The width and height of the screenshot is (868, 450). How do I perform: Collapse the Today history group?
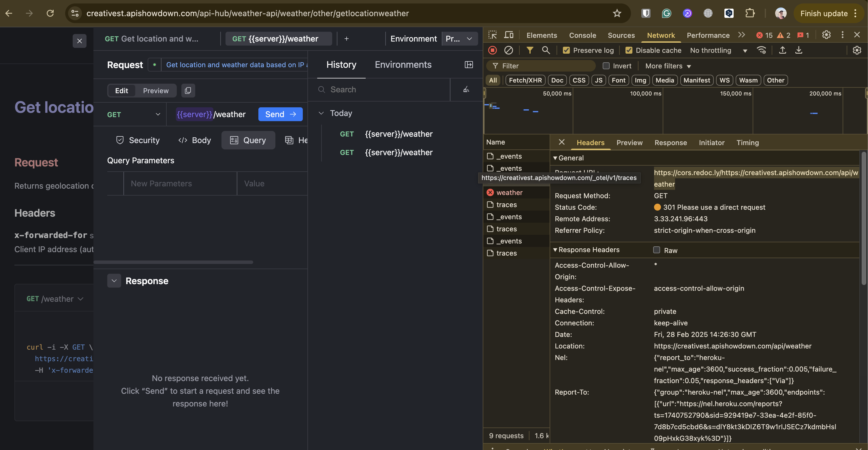pyautogui.click(x=321, y=113)
